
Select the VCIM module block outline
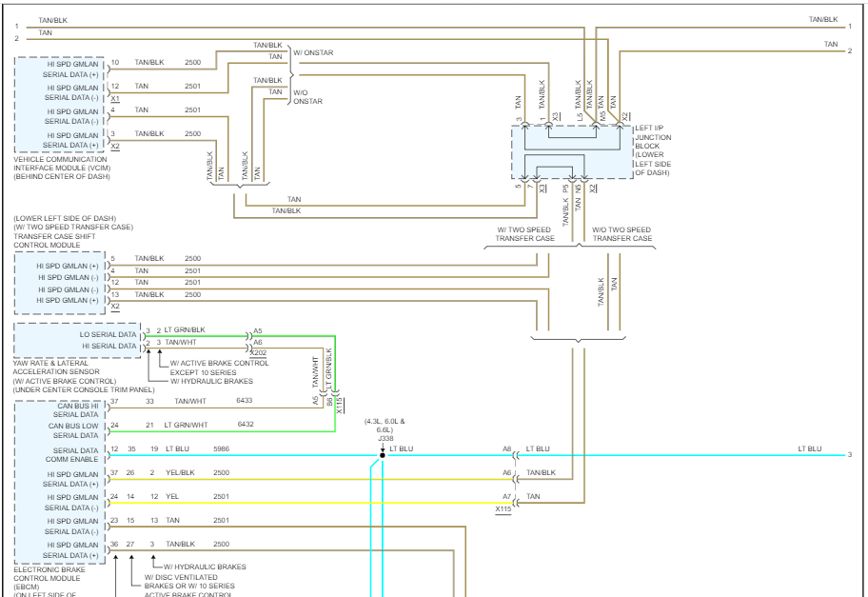click(57, 105)
